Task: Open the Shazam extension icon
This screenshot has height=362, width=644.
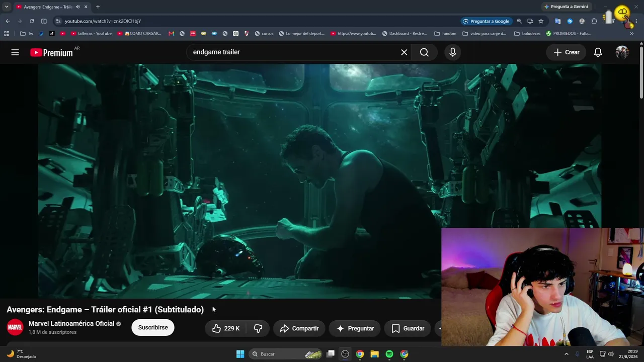Action: click(570, 21)
